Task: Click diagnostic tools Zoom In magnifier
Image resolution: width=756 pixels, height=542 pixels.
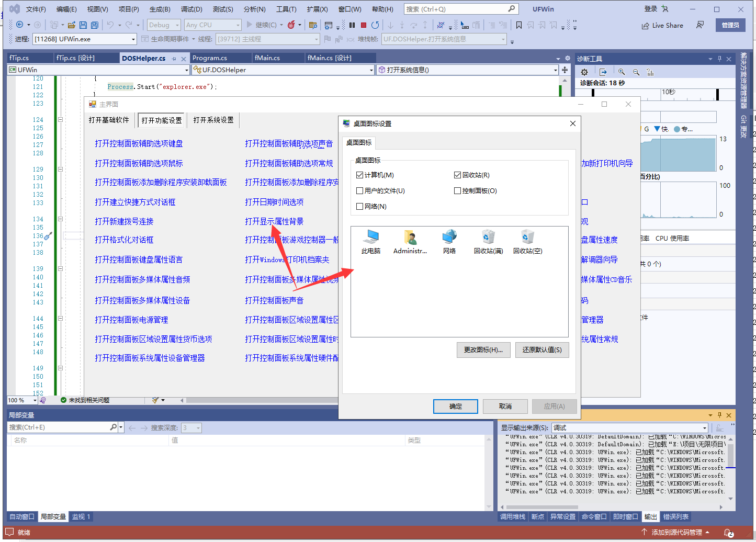Action: point(622,72)
